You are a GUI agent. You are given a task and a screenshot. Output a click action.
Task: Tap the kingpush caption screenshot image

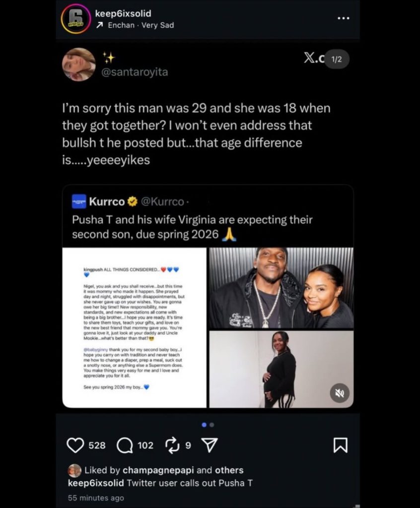click(134, 327)
